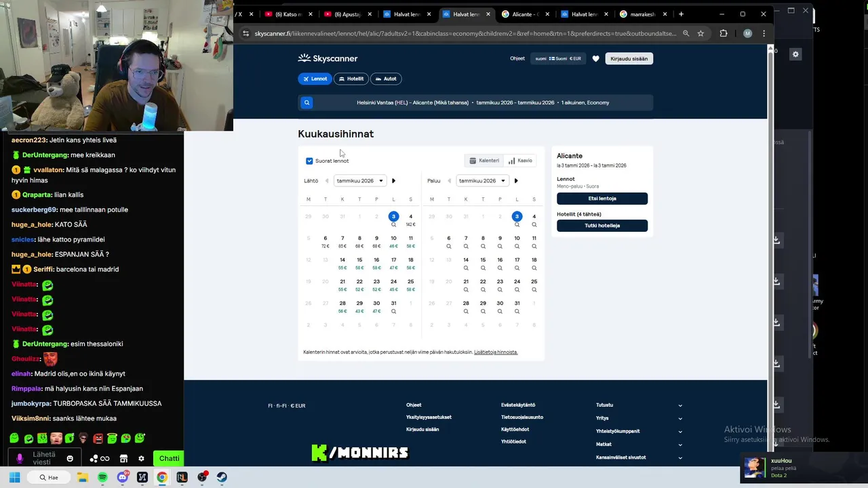Viewport: 868px width, 488px height.
Task: Open Discord from taskbar
Action: (123, 477)
